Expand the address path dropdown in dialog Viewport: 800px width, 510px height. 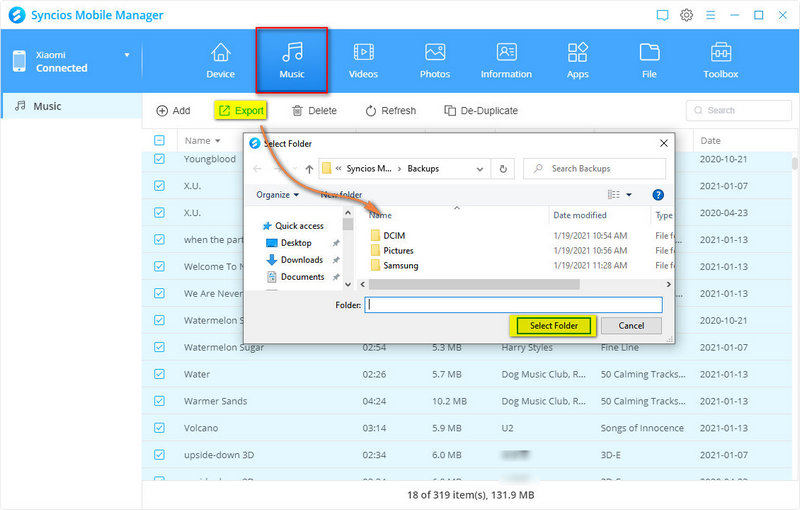(x=480, y=169)
